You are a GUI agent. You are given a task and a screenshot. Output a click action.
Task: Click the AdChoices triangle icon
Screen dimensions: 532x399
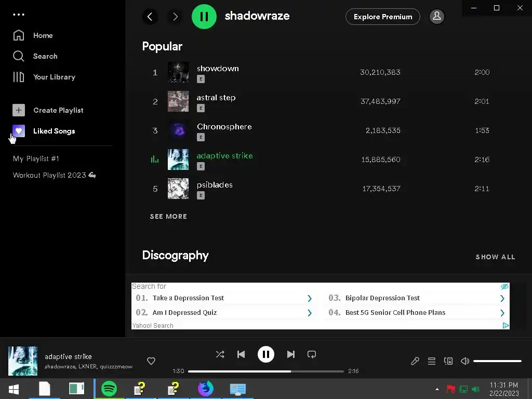tap(506, 325)
